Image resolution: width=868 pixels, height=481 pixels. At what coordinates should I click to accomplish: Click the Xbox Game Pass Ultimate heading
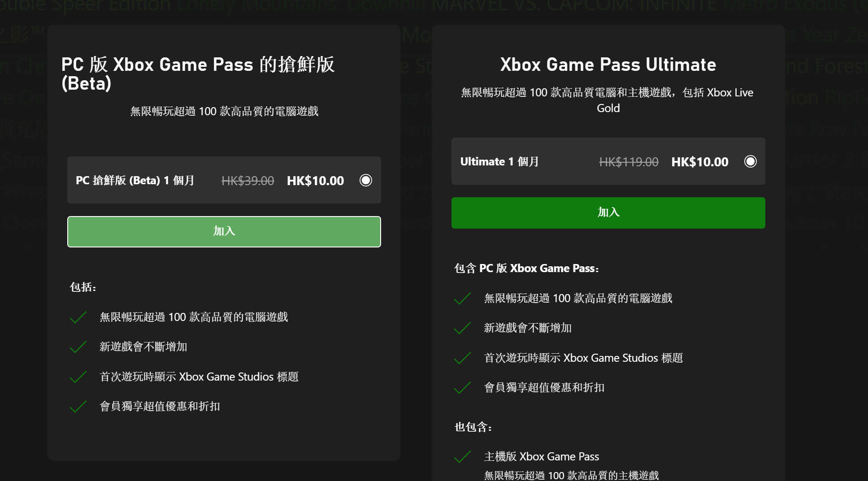tap(608, 64)
